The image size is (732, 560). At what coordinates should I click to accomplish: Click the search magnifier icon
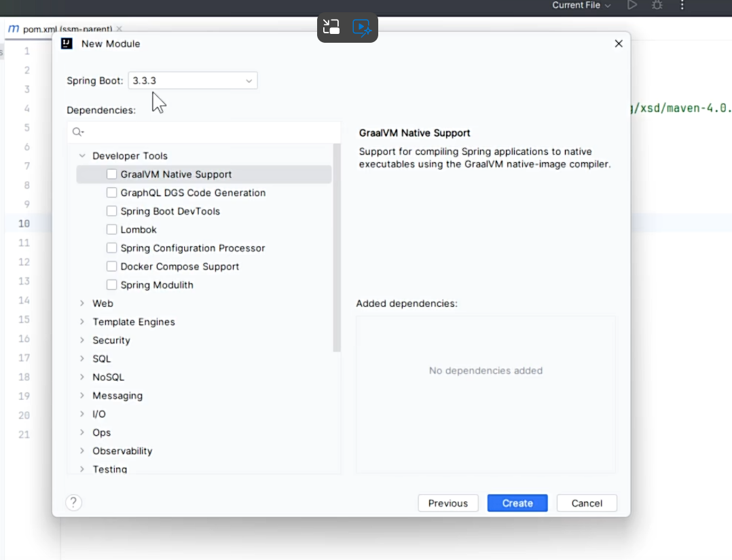(77, 132)
